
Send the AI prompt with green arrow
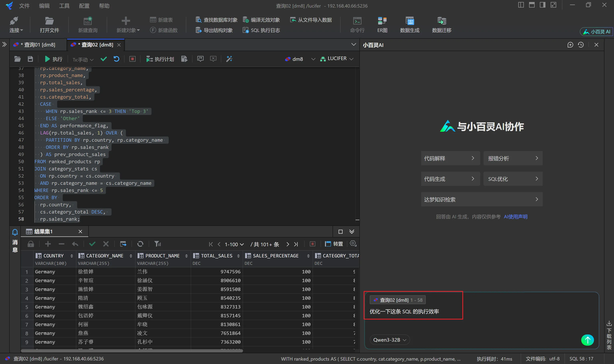pyautogui.click(x=587, y=340)
